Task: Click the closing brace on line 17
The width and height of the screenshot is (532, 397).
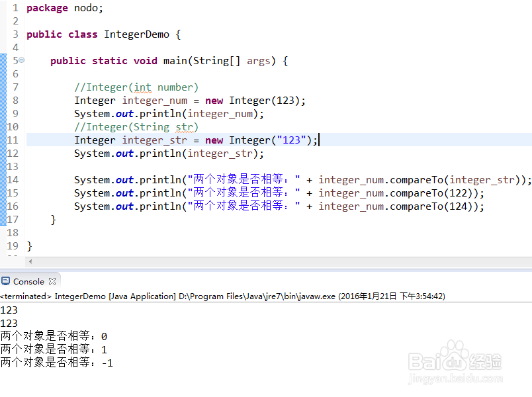Action: pos(54,220)
